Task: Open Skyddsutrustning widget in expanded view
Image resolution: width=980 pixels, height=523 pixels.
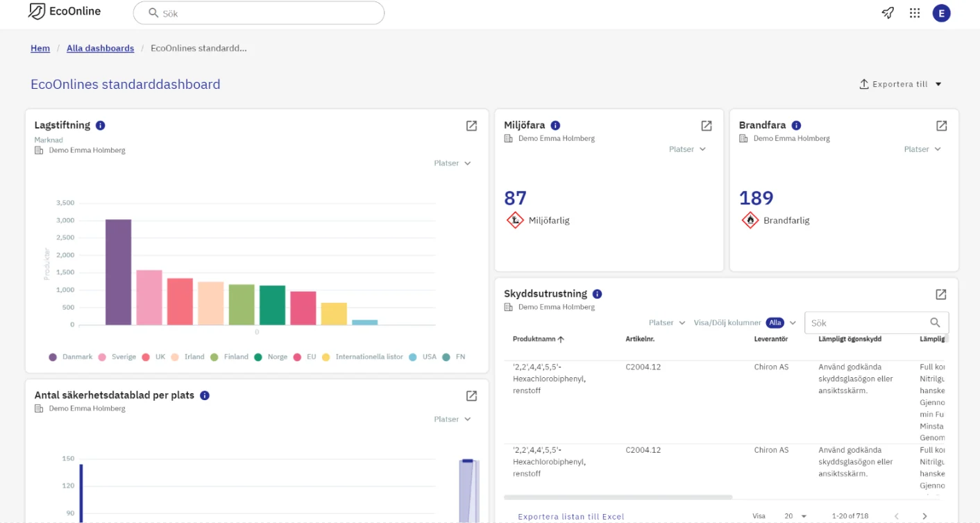Action: click(x=940, y=294)
